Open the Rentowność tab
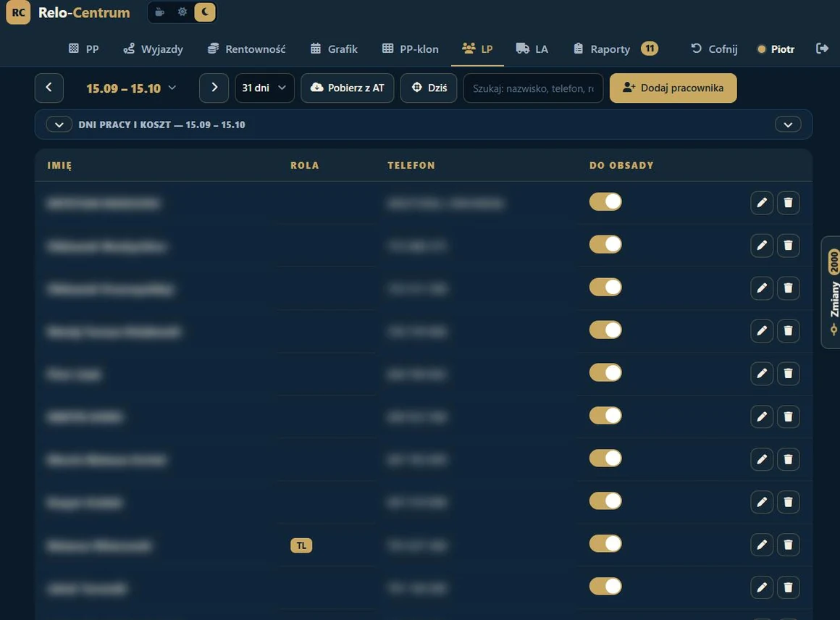Viewport: 840px width, 620px height. tap(246, 49)
